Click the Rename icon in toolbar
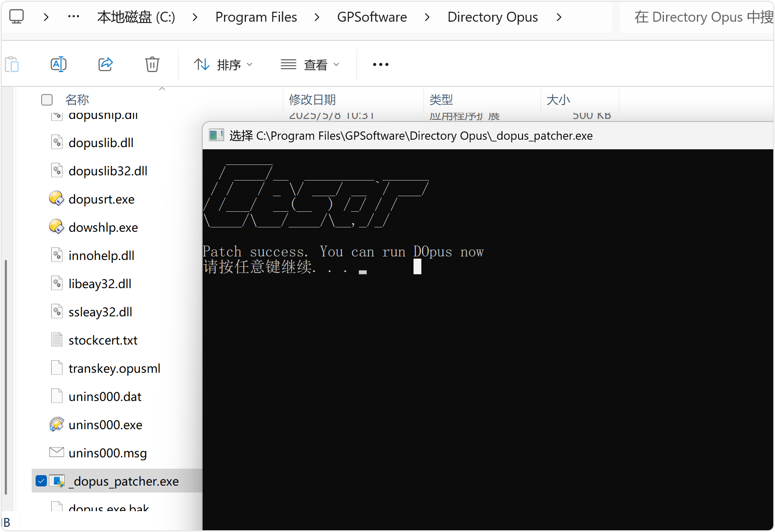Viewport: 775px width, 532px height. (59, 65)
